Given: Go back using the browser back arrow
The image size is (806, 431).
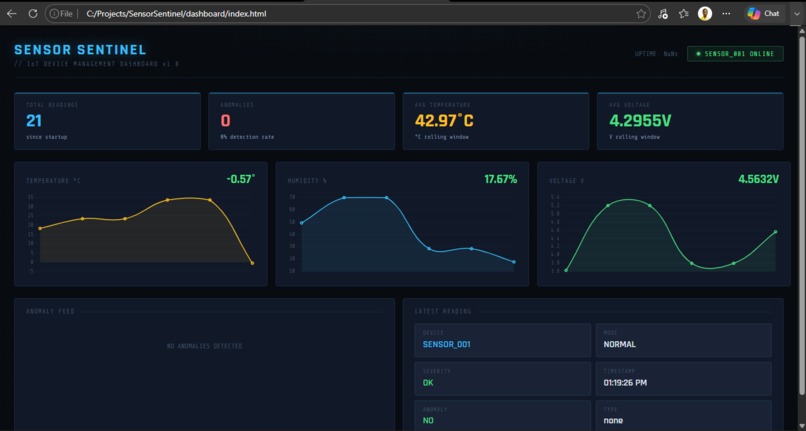Looking at the screenshot, I should (11, 14).
